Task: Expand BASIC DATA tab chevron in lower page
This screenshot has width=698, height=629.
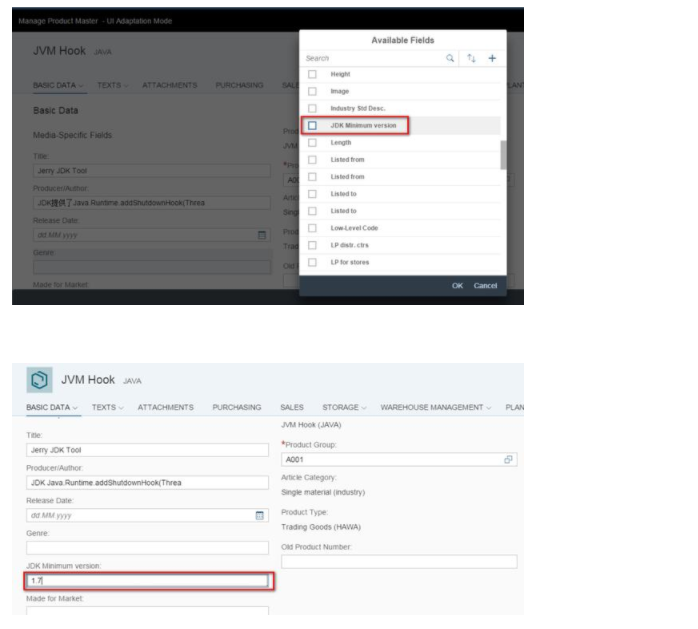Action: [75, 408]
